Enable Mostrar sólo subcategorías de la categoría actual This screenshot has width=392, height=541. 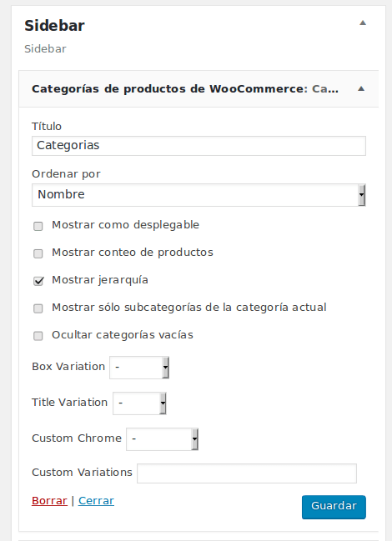(38, 308)
